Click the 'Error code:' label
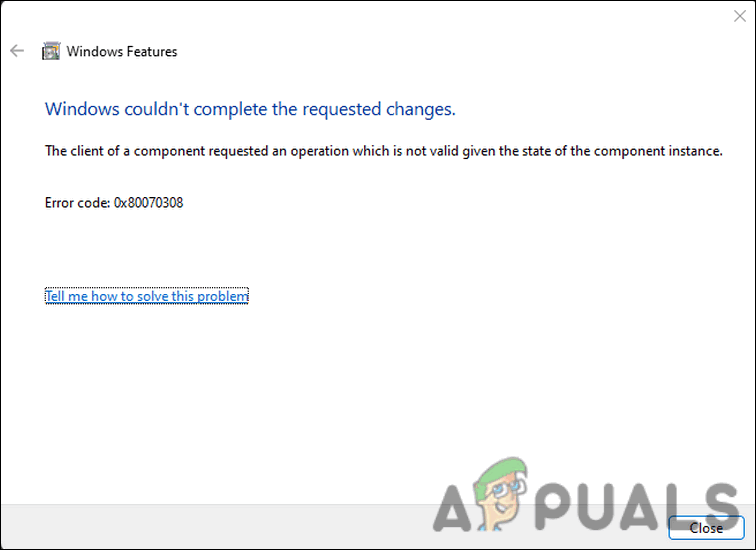Screen dimensions: 756x550 click(78, 203)
